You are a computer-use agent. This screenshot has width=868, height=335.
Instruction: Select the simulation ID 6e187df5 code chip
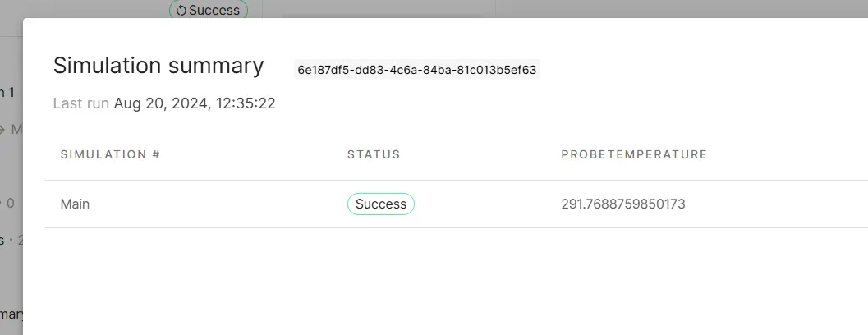pos(417,70)
